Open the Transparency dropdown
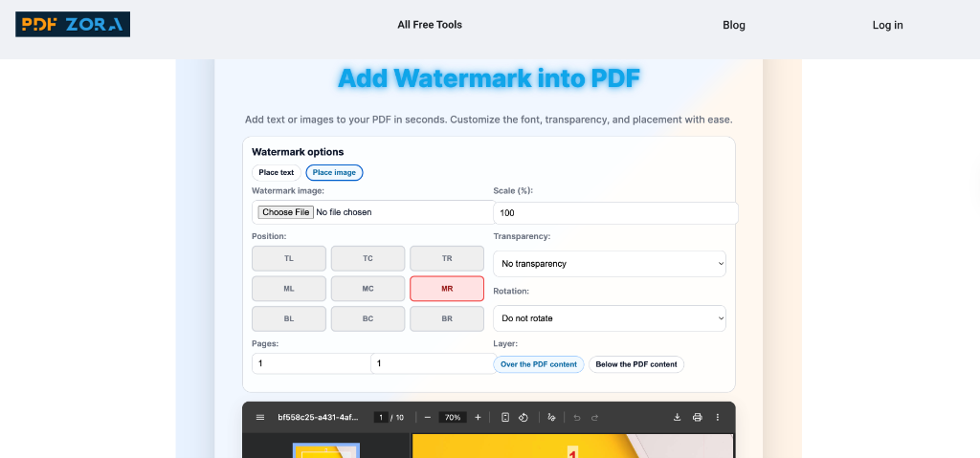980x458 pixels. (610, 264)
